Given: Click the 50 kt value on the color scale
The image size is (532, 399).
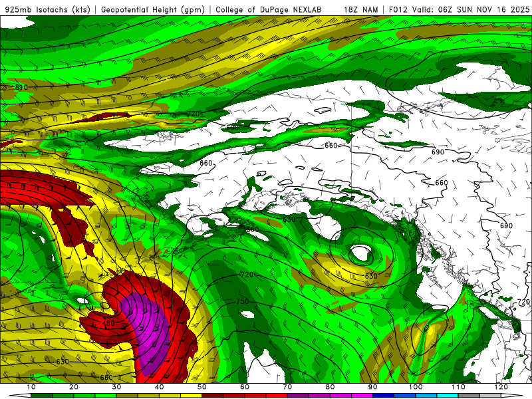Looking at the screenshot, I should click(202, 387).
